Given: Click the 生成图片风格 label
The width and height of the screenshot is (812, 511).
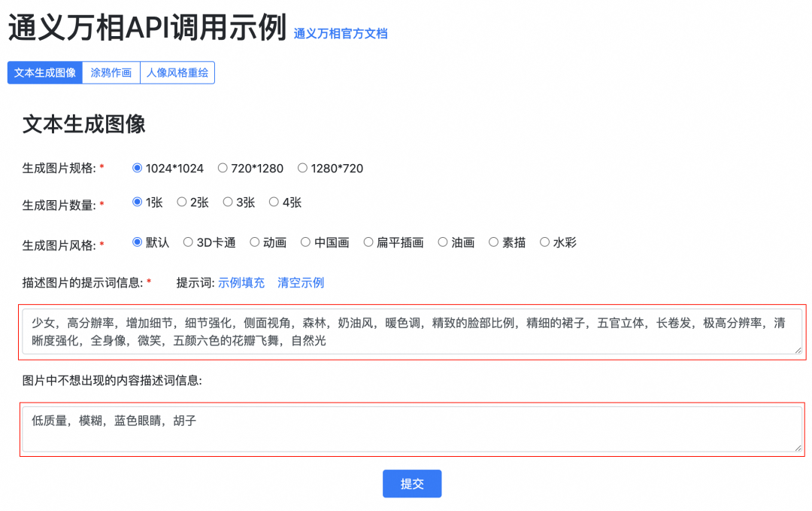Looking at the screenshot, I should click(59, 245).
